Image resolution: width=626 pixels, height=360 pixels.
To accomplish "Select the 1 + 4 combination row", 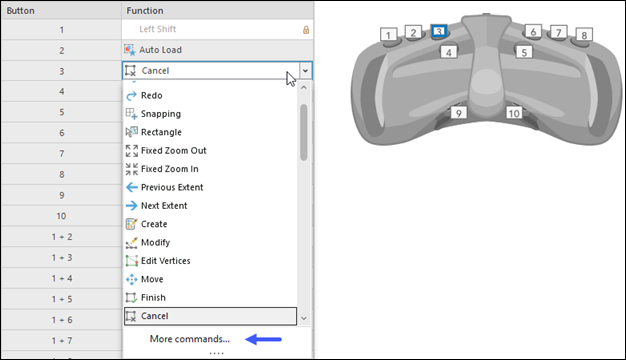I will pos(61,278).
